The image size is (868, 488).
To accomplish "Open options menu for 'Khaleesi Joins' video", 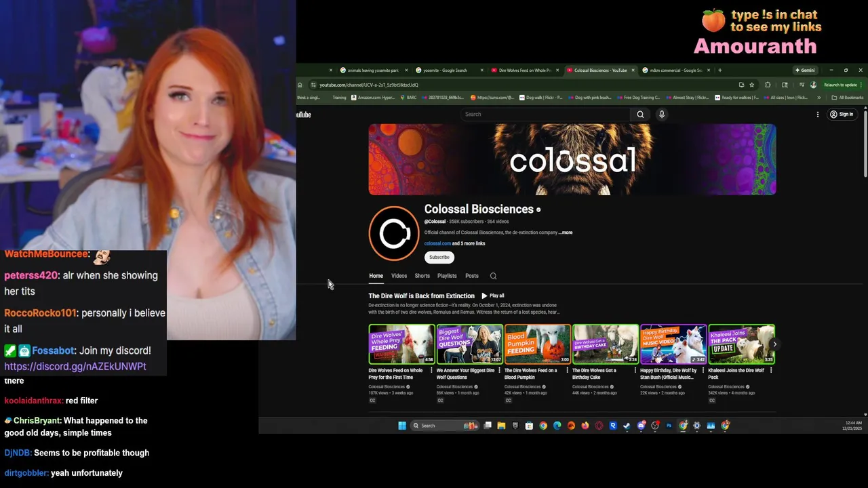I will point(771,371).
